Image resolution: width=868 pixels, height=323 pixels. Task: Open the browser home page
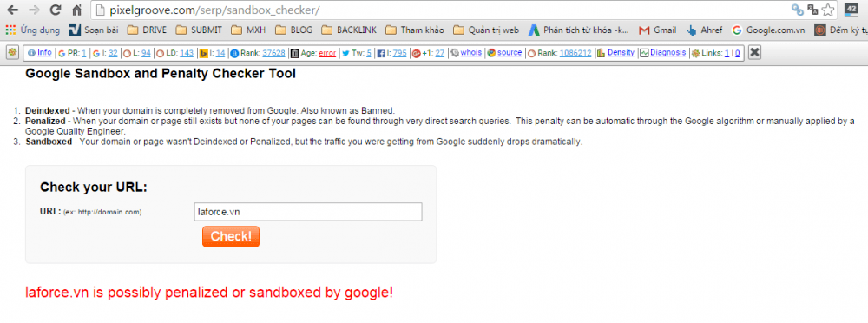point(77,10)
